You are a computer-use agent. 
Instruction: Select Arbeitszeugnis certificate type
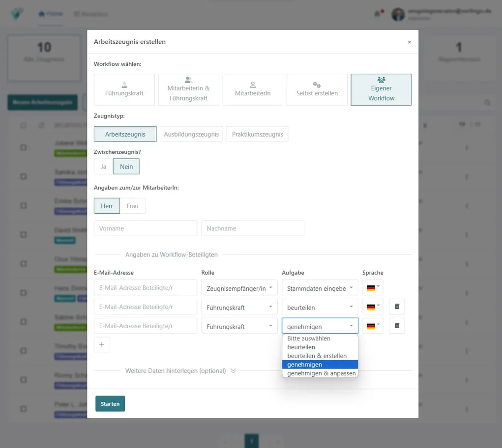[x=125, y=134]
